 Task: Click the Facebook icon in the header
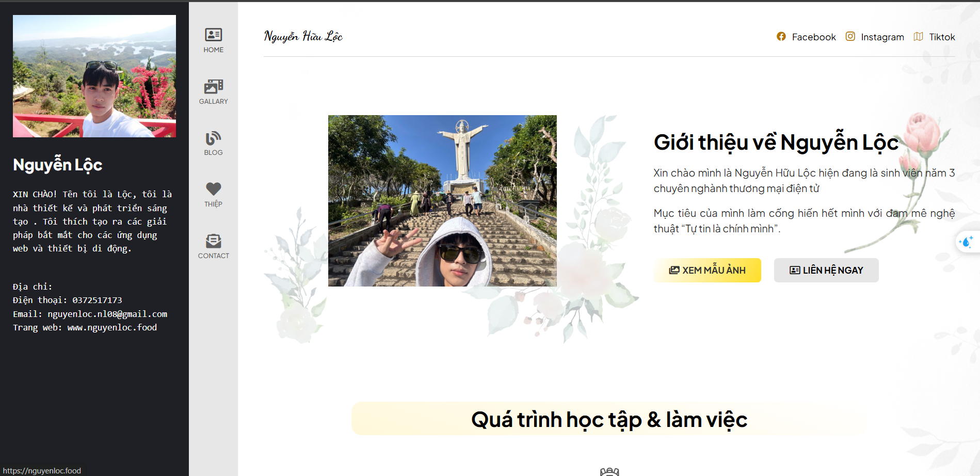[781, 37]
